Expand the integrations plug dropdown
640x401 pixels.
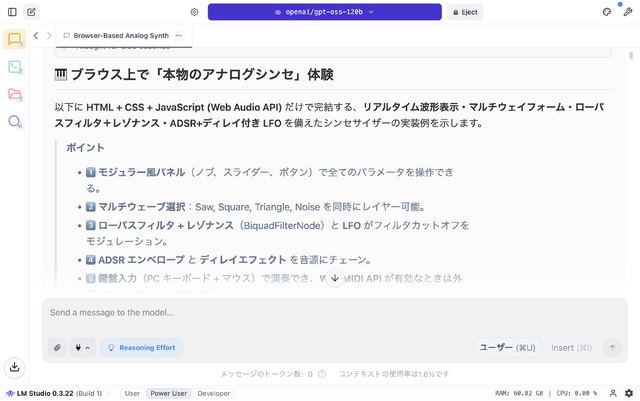coord(83,348)
